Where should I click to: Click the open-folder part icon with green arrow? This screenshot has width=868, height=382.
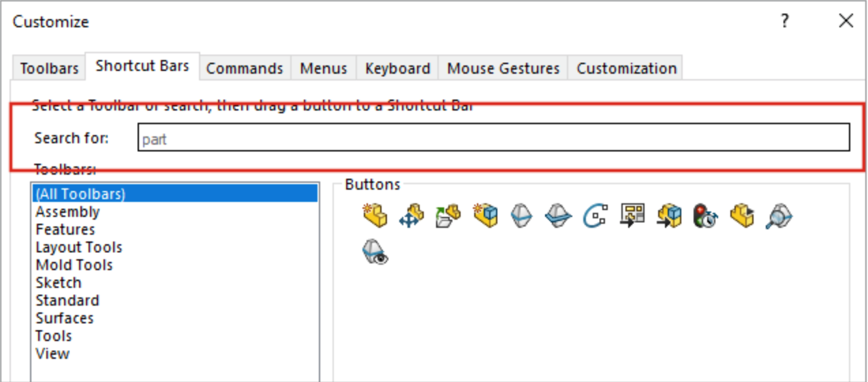click(448, 216)
